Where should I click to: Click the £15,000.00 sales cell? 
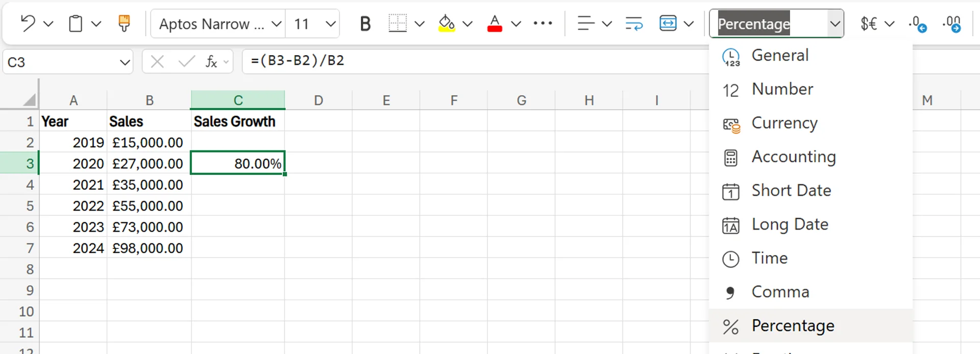tap(149, 142)
